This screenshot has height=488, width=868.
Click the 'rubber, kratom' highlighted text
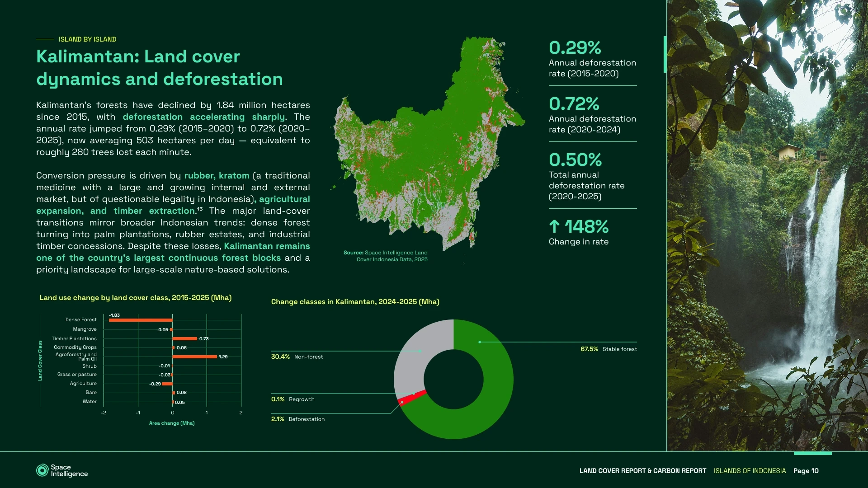pyautogui.click(x=217, y=175)
